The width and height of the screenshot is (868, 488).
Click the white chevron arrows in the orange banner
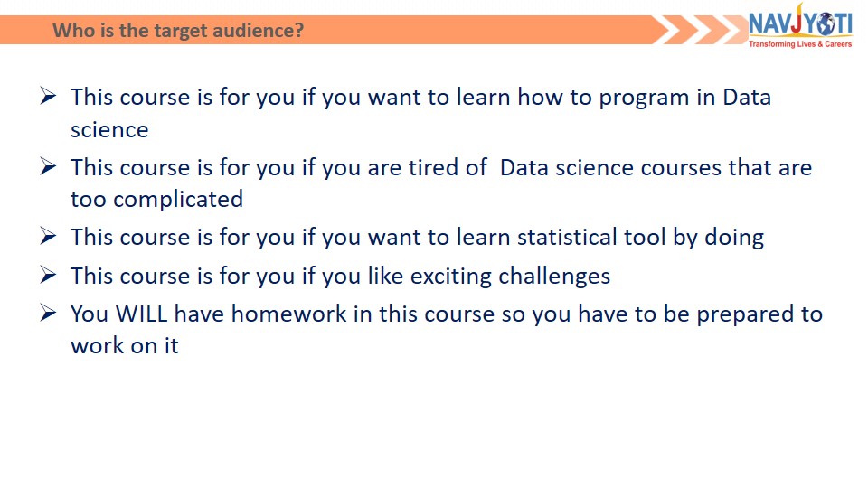tap(699, 30)
